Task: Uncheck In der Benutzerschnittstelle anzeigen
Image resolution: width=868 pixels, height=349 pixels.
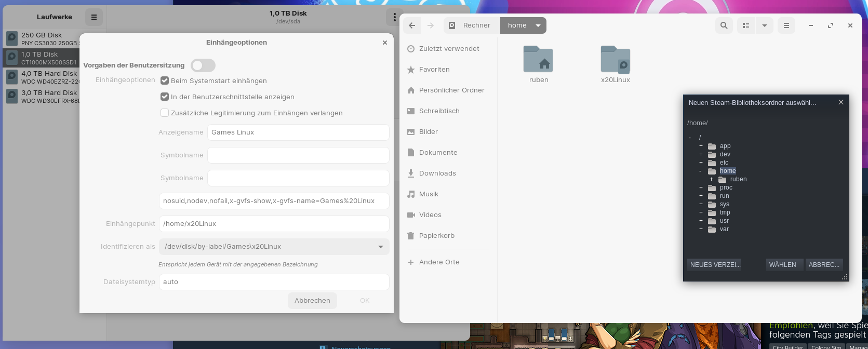Action: pyautogui.click(x=165, y=97)
